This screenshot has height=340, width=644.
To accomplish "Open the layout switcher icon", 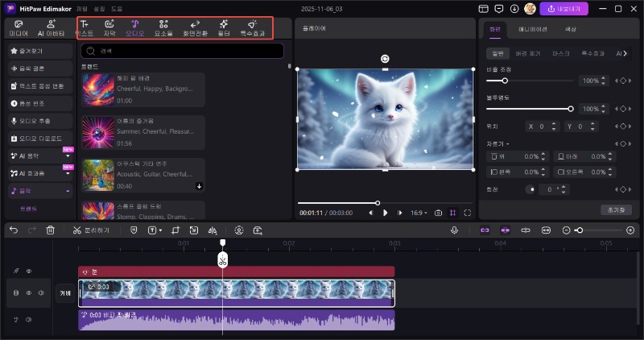I will coord(484,9).
